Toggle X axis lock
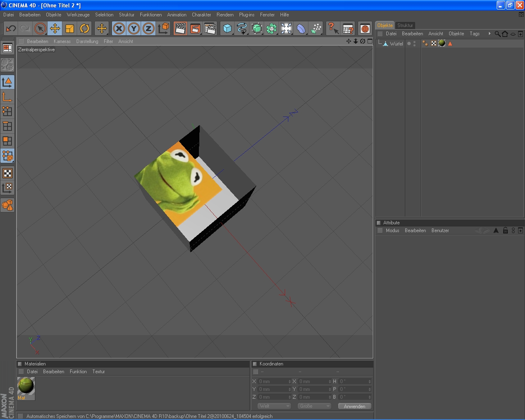The width and height of the screenshot is (525, 420). pyautogui.click(x=119, y=28)
